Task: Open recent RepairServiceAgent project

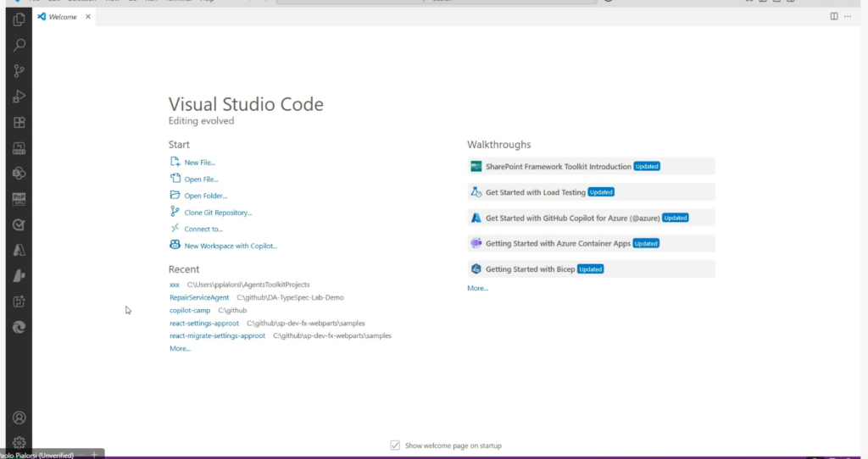Action: click(x=198, y=297)
